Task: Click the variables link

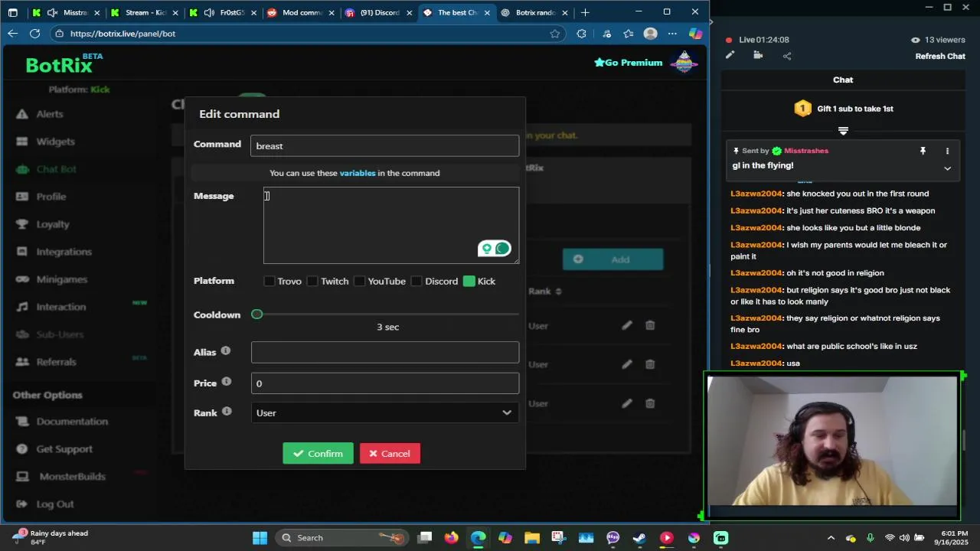Action: [358, 173]
